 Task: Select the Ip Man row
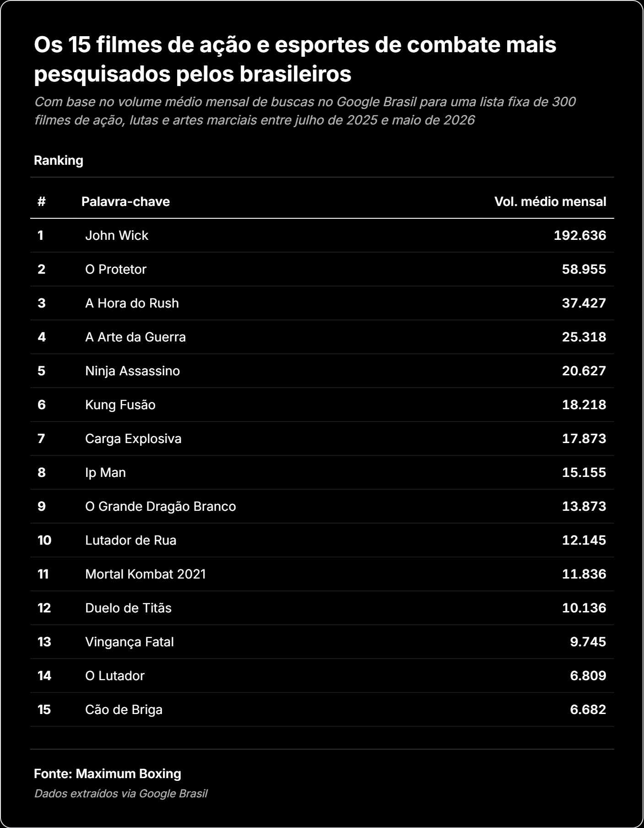(322, 473)
